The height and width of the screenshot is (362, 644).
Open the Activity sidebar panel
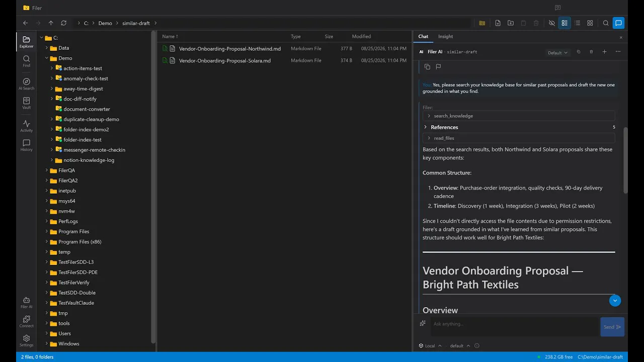click(x=26, y=126)
